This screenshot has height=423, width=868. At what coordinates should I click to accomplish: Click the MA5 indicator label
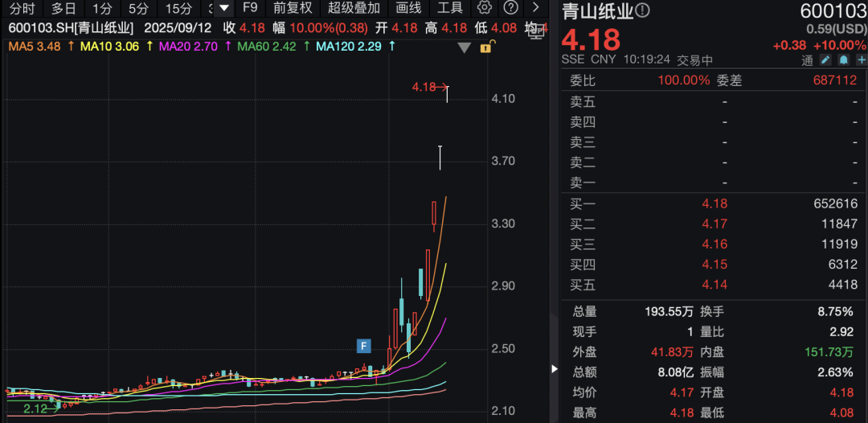34,47
